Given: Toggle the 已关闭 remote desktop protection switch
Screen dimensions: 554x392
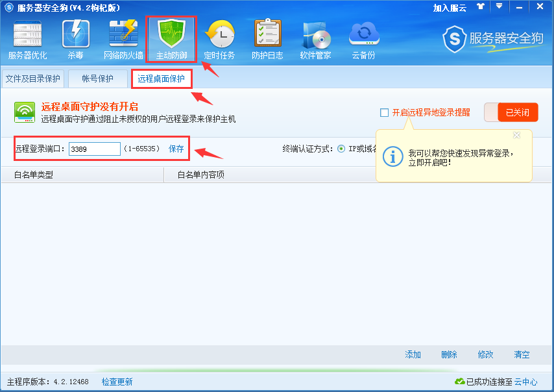Looking at the screenshot, I should point(511,112).
